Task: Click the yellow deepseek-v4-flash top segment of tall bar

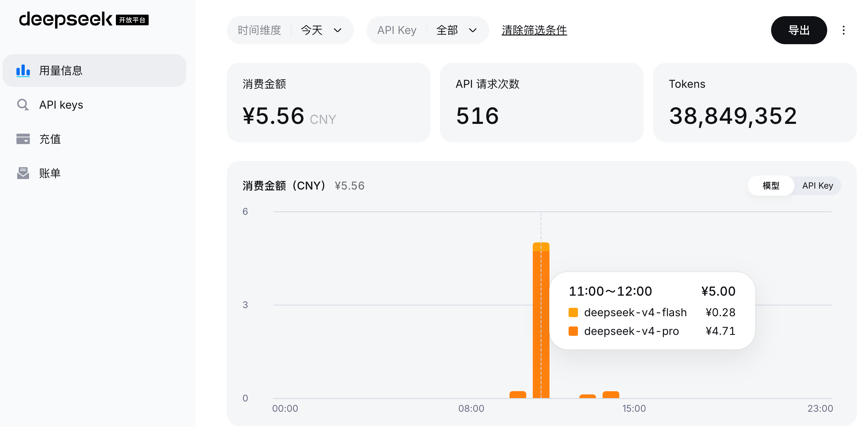Action: pos(541,246)
